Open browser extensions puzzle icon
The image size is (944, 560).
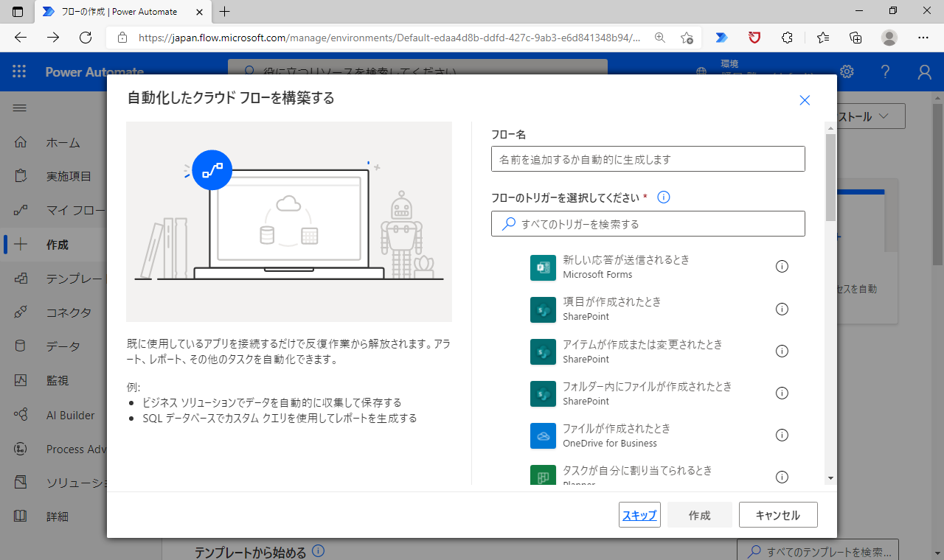(787, 38)
